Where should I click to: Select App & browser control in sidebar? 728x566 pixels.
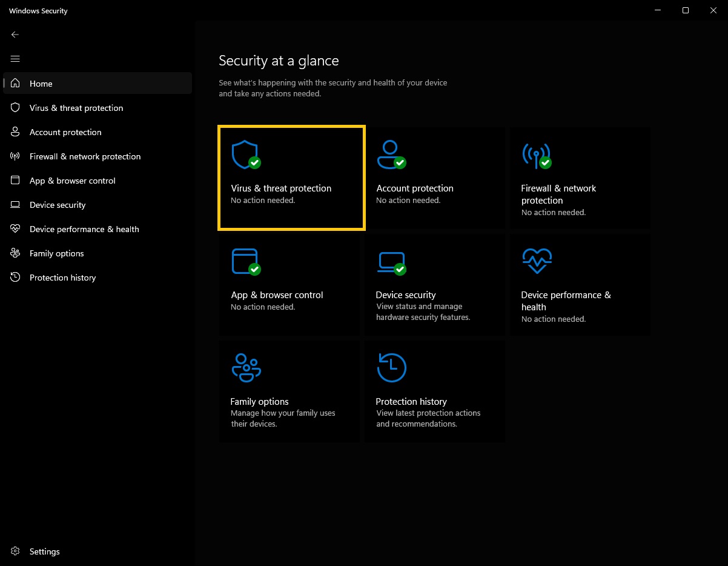tap(72, 181)
